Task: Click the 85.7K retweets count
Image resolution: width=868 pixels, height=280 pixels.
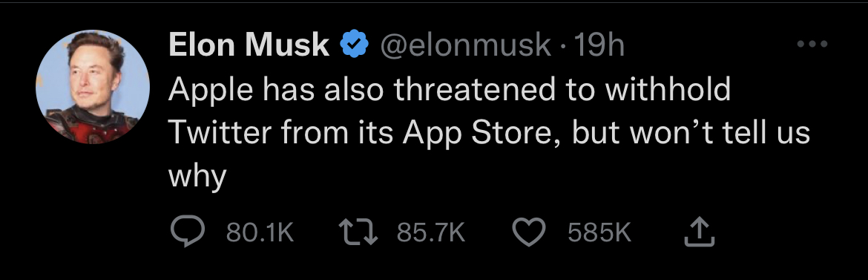Action: (x=431, y=233)
